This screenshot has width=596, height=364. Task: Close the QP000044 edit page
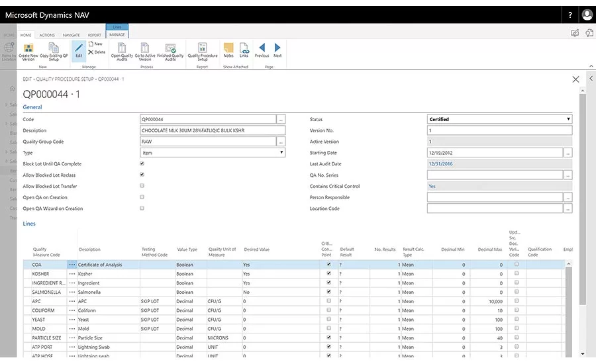click(x=575, y=79)
